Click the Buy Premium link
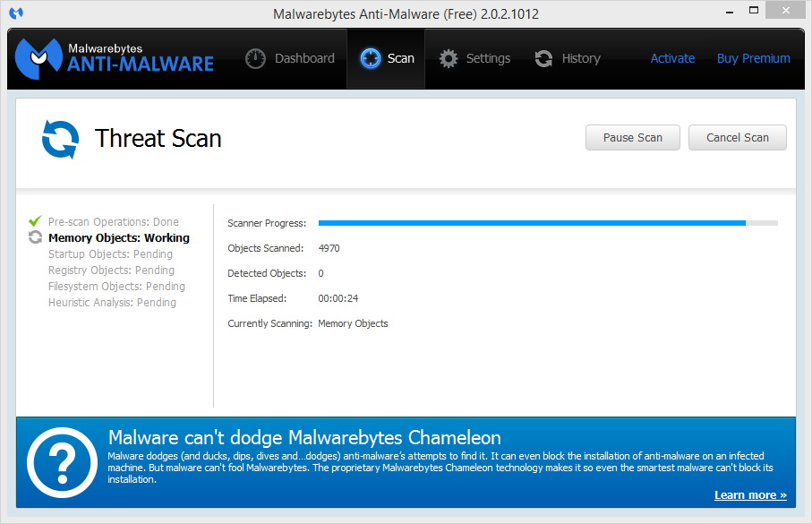The width and height of the screenshot is (812, 524). (754, 58)
